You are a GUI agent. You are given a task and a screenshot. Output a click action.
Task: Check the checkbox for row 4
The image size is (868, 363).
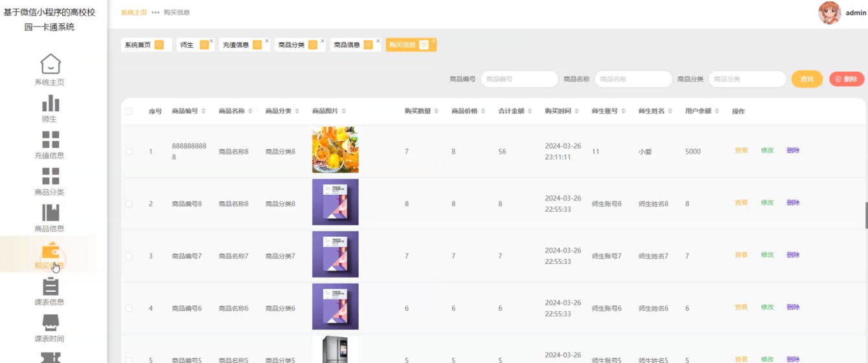(129, 309)
